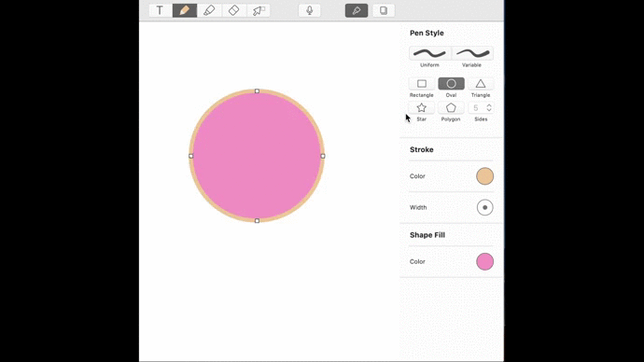The width and height of the screenshot is (644, 362).
Task: Open the Shape Fill color swatch
Action: [484, 261]
